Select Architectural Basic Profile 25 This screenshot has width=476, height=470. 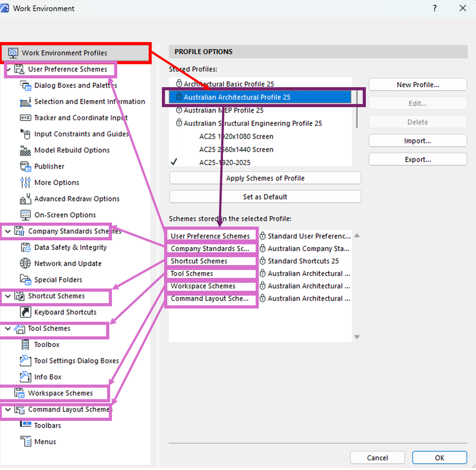click(x=260, y=84)
